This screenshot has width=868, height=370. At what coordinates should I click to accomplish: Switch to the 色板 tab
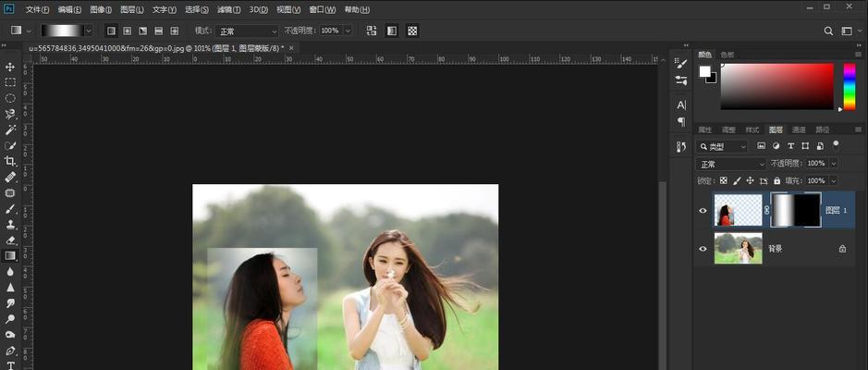tap(727, 55)
